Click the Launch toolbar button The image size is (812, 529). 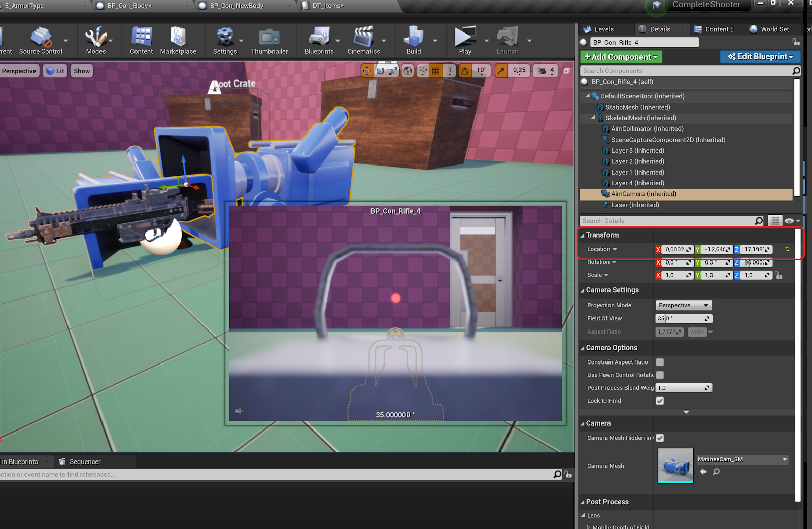507,41
